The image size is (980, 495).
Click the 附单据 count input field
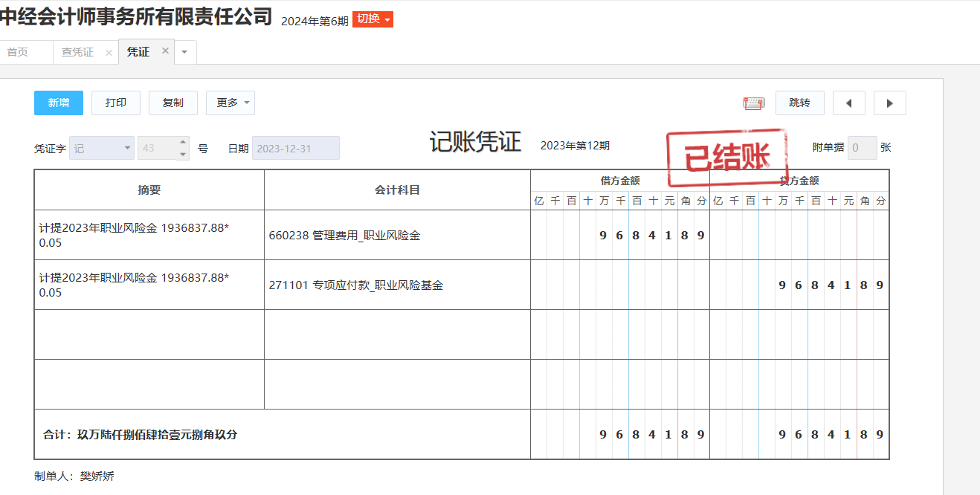pos(862,148)
